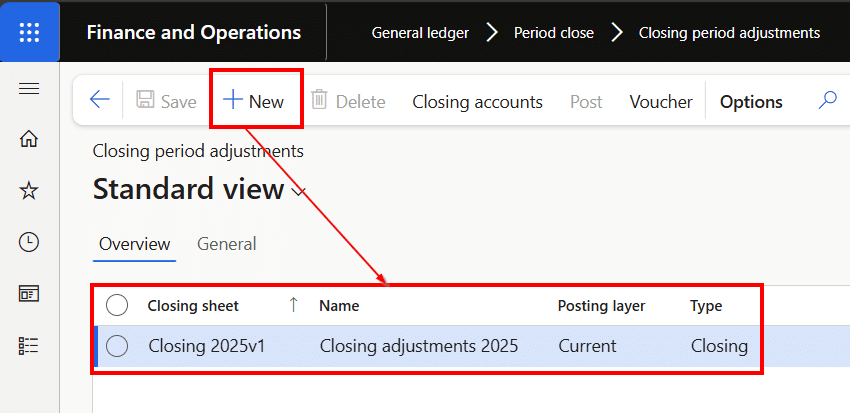Open Recent clock icon in sidebar

tap(29, 242)
